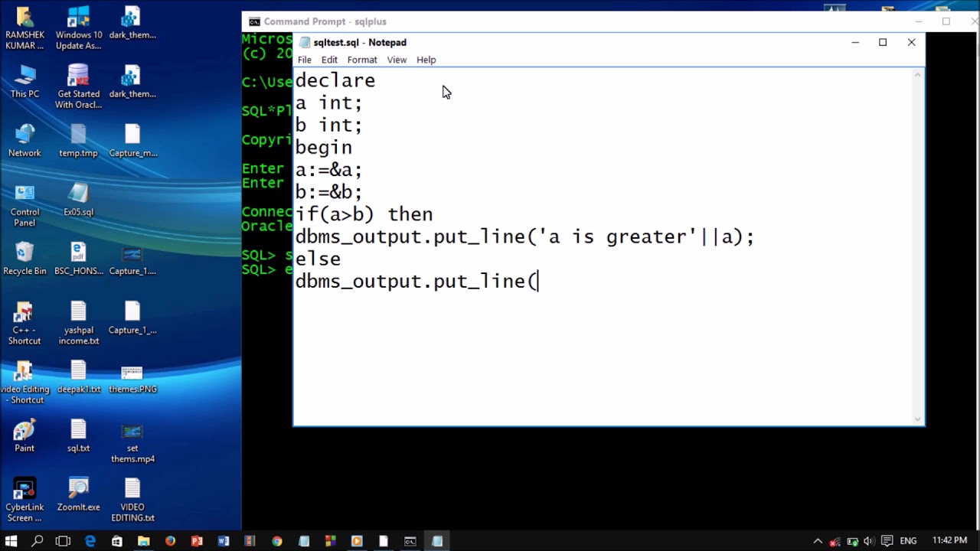Screen dimensions: 980x551
Task: Open taskbar Search
Action: pyautogui.click(x=38, y=541)
